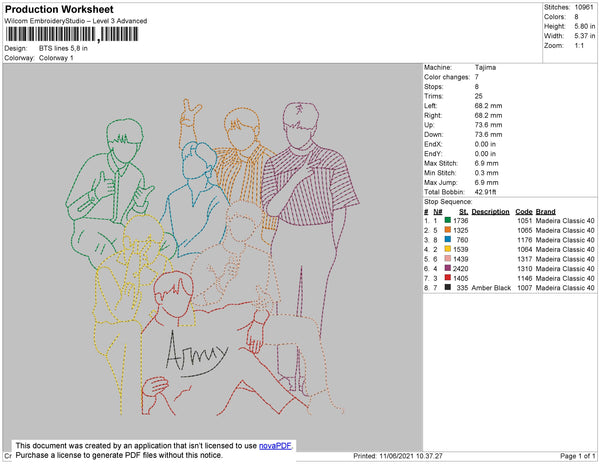The image size is (600, 464).
Task: Click the Description column header
Action: 490,212
